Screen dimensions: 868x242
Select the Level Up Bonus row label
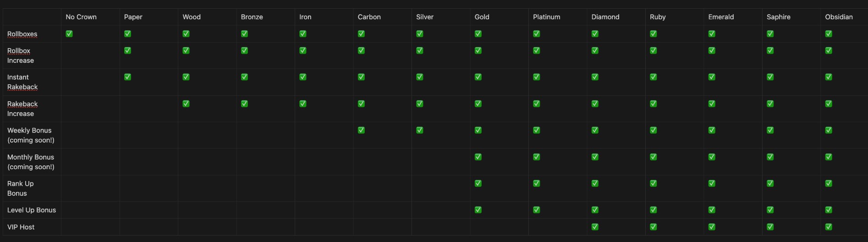(32, 210)
